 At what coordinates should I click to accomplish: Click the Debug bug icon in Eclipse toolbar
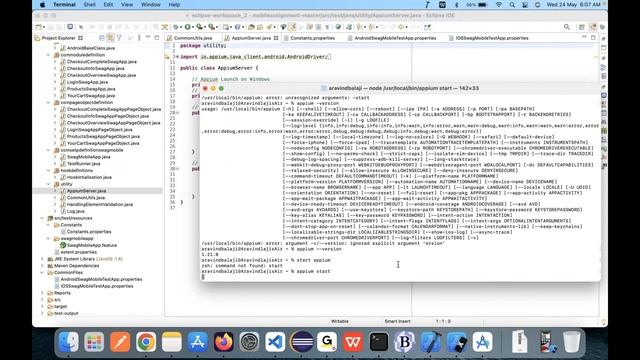pyautogui.click(x=176, y=27)
